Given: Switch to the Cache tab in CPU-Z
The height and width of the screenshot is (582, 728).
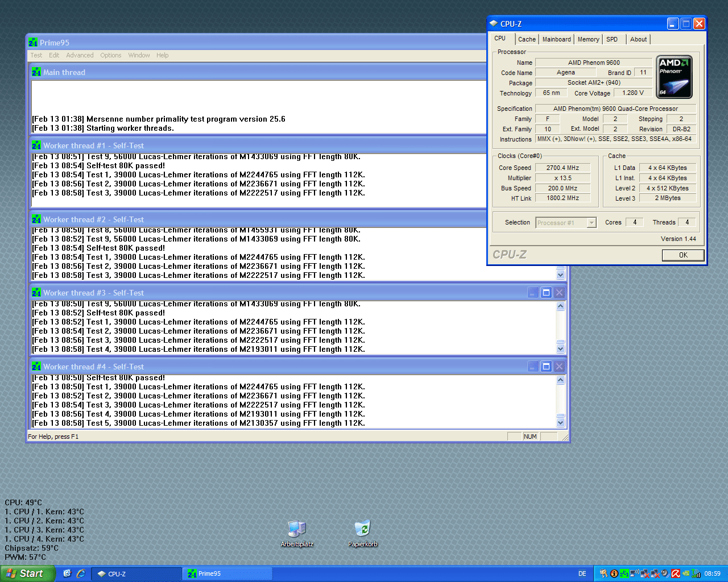Looking at the screenshot, I should (527, 39).
